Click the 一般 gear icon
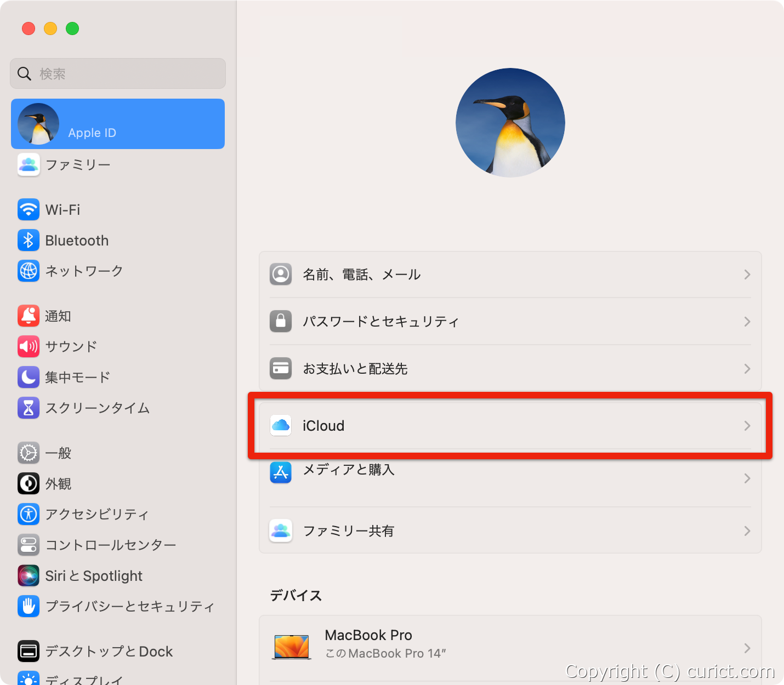 (x=29, y=453)
